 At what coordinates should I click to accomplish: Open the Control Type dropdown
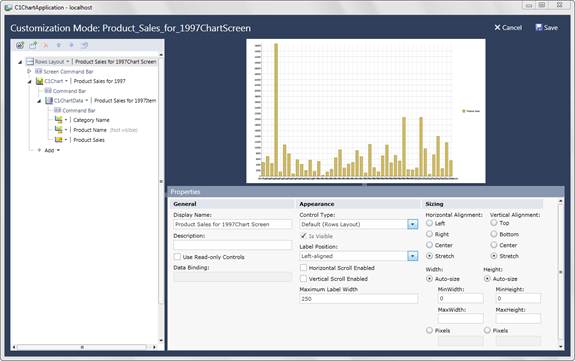[413, 224]
